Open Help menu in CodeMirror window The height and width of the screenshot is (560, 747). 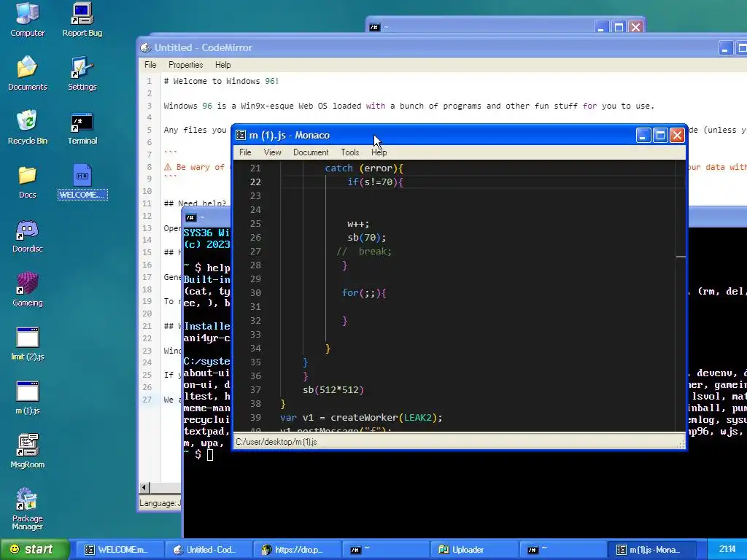pos(222,65)
